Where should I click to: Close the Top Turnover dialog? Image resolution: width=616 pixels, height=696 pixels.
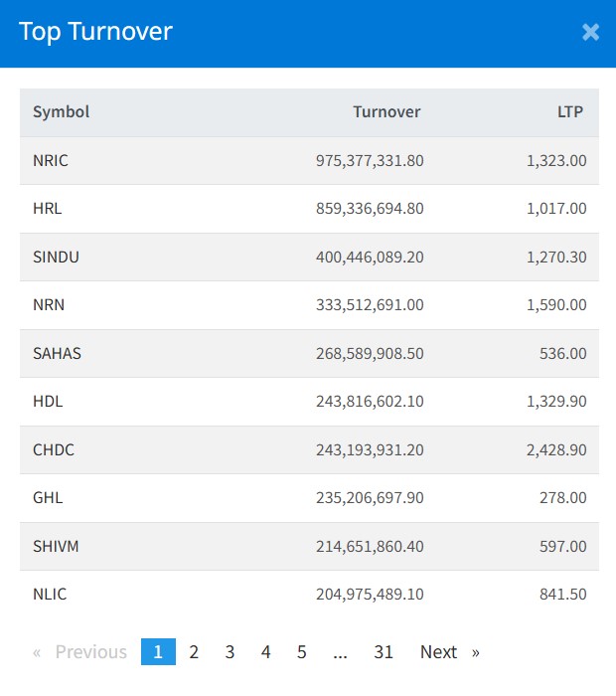click(590, 32)
